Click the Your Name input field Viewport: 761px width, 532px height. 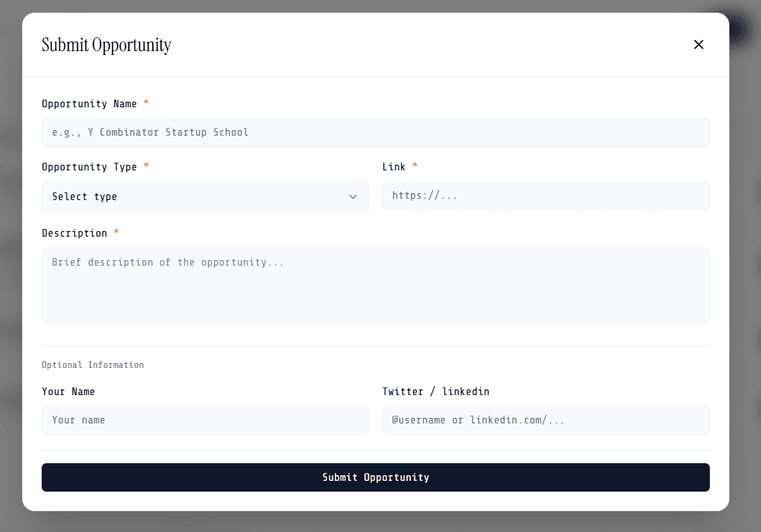pos(205,420)
